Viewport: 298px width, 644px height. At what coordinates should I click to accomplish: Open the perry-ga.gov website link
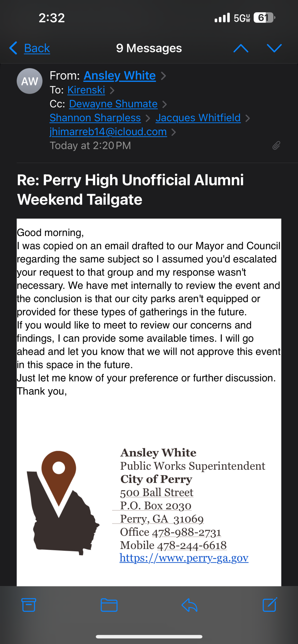click(184, 558)
